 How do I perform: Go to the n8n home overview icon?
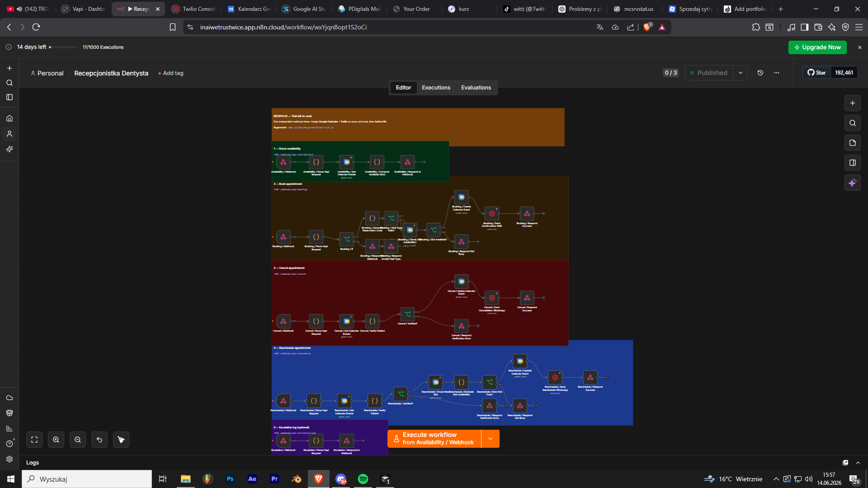tap(9, 118)
